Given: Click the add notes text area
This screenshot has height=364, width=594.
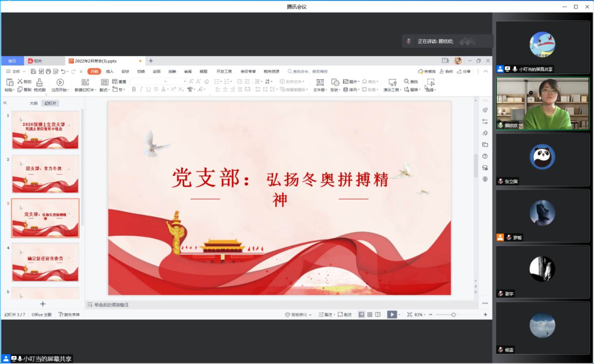Looking at the screenshot, I should 112,305.
